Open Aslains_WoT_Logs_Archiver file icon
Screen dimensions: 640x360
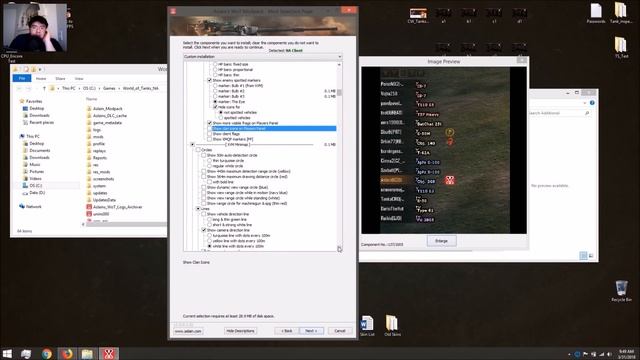click(x=89, y=207)
